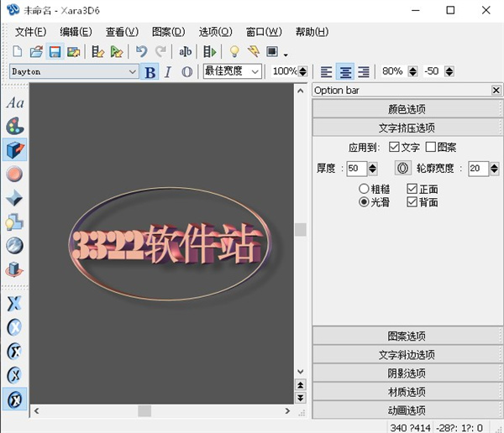This screenshot has width=504, height=433.
Task: Toggle the Italic text button
Action: pos(167,72)
